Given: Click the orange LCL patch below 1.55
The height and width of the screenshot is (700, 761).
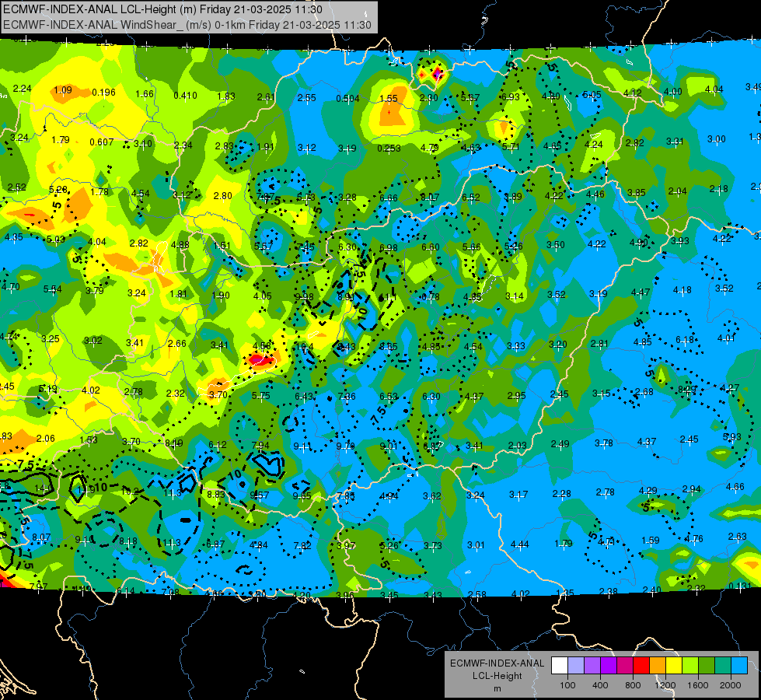Looking at the screenshot, I should click(x=391, y=116).
